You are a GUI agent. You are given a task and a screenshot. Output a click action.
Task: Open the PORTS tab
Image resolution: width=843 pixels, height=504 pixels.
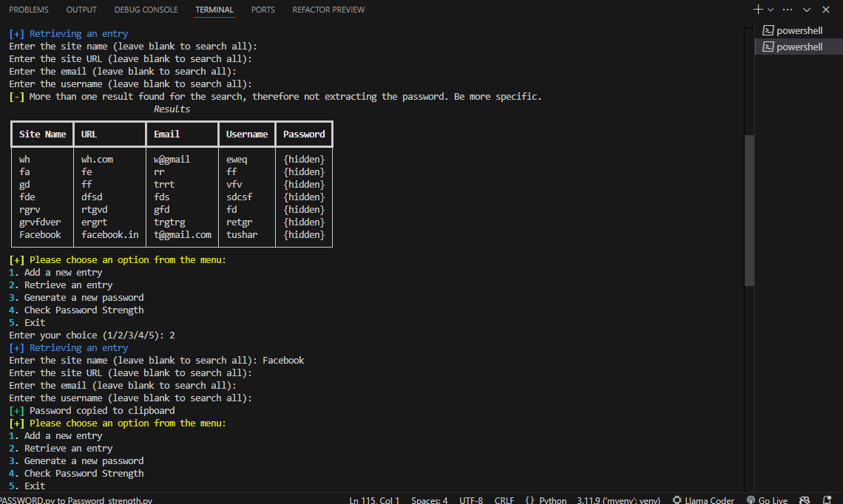[263, 10]
